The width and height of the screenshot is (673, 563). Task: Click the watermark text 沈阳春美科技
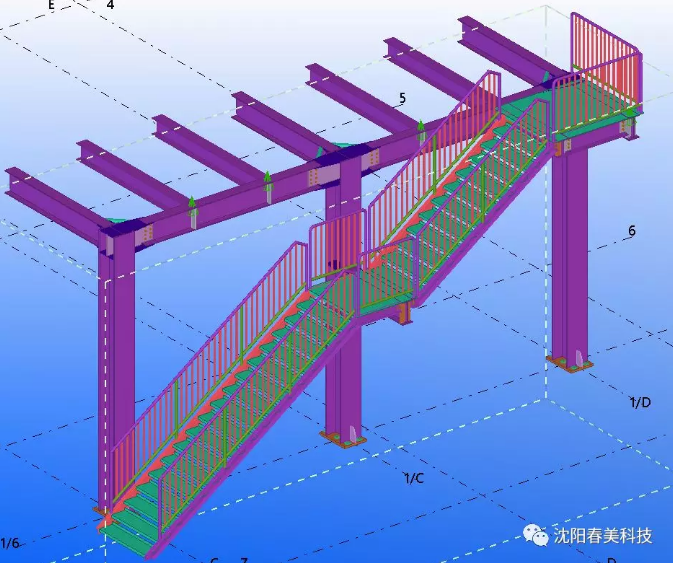(603, 537)
